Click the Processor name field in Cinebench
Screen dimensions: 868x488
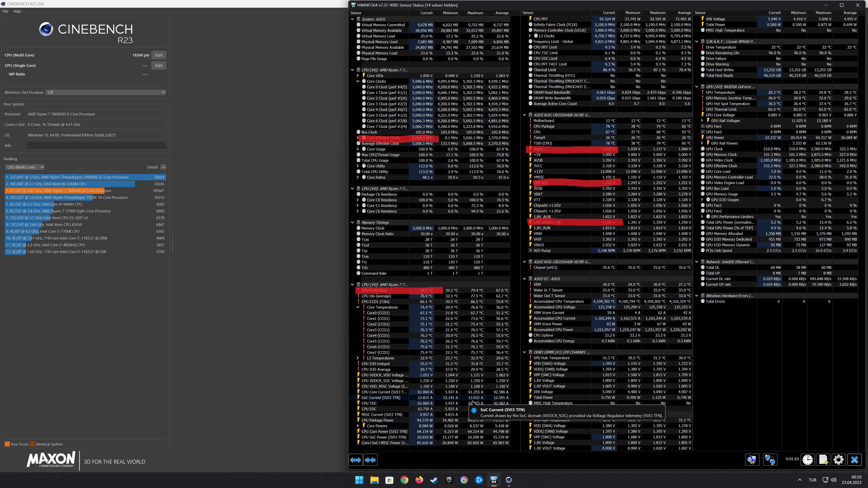click(x=96, y=114)
